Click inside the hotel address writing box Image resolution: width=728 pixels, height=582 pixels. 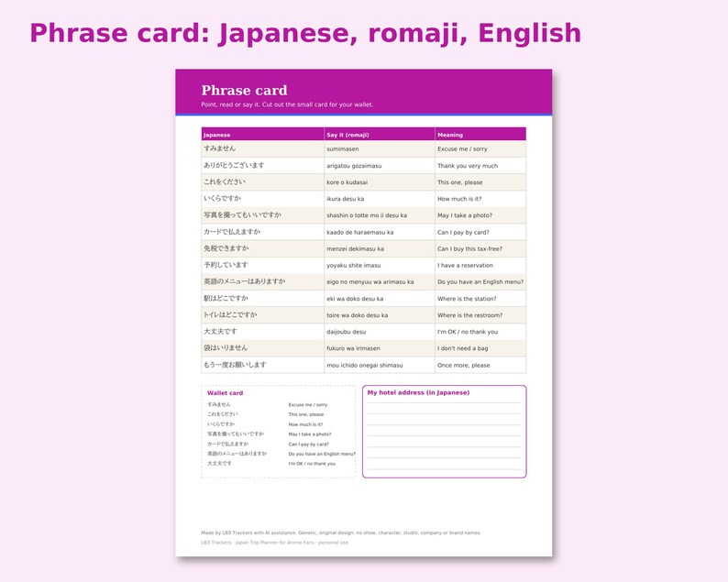coord(445,432)
